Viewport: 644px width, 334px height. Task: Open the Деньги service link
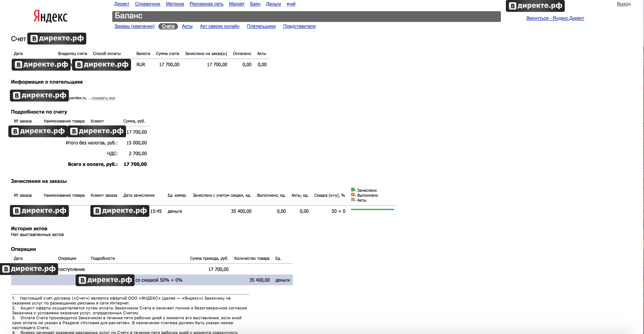click(273, 4)
